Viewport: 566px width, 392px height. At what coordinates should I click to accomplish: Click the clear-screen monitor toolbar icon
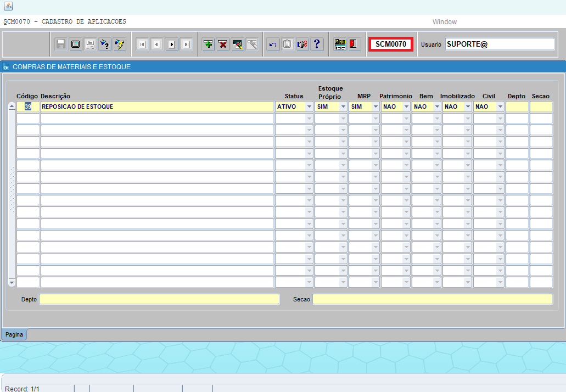(x=75, y=44)
